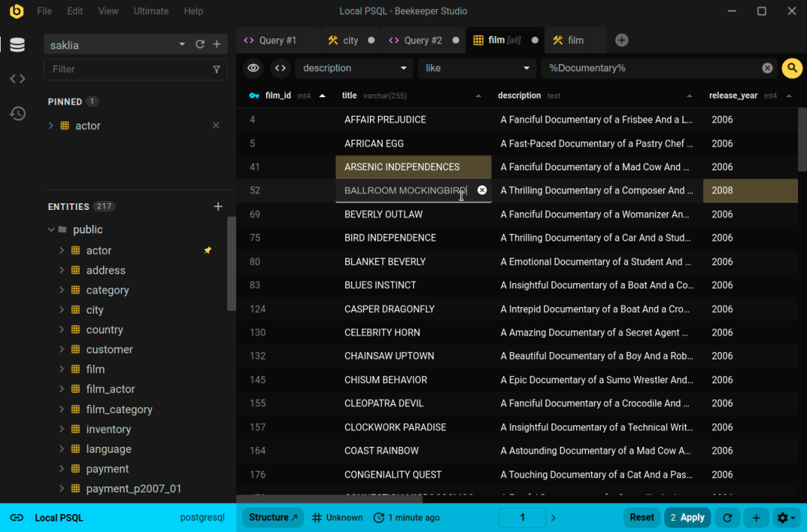Viewport: 807px width, 532px height.
Task: Open the 'like' operator dropdown
Action: click(477, 68)
